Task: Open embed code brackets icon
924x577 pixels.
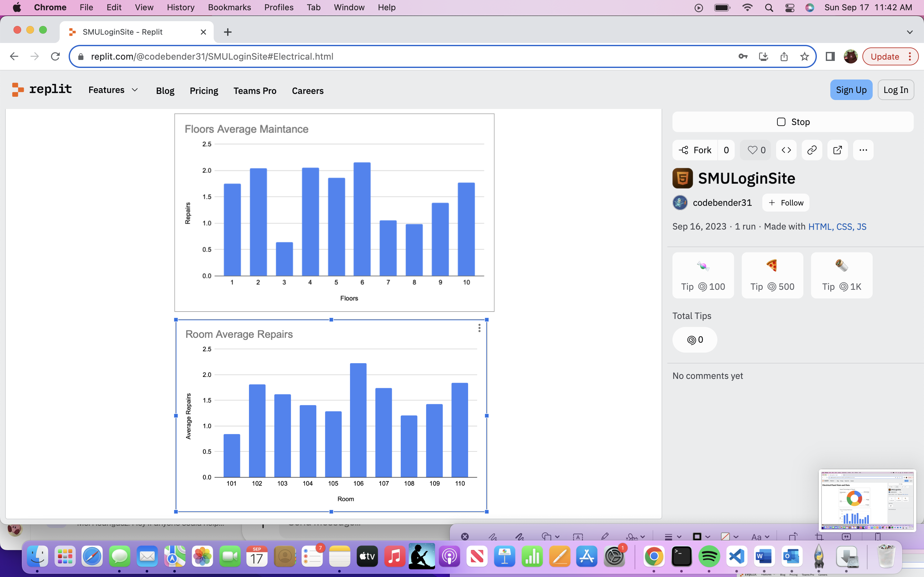Action: point(786,150)
